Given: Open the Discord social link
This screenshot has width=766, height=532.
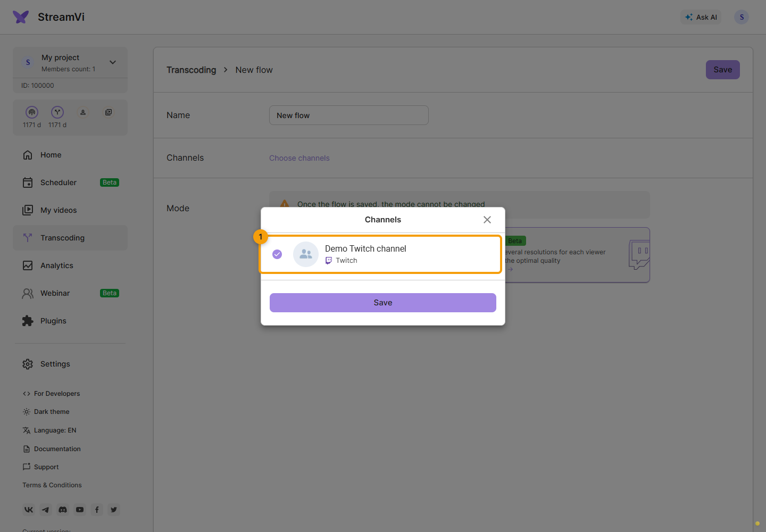Looking at the screenshot, I should coord(63,510).
